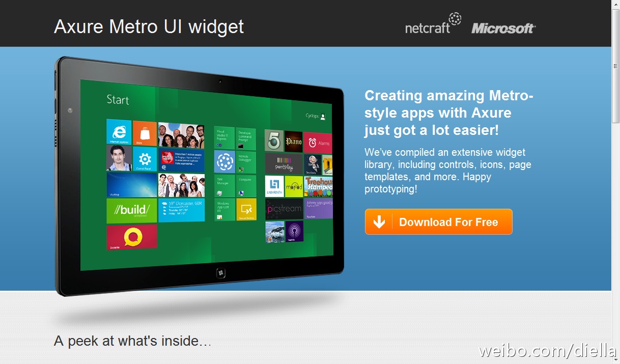Open the Computer tile
Image resolution: width=620 pixels, height=364 pixels.
246,186
